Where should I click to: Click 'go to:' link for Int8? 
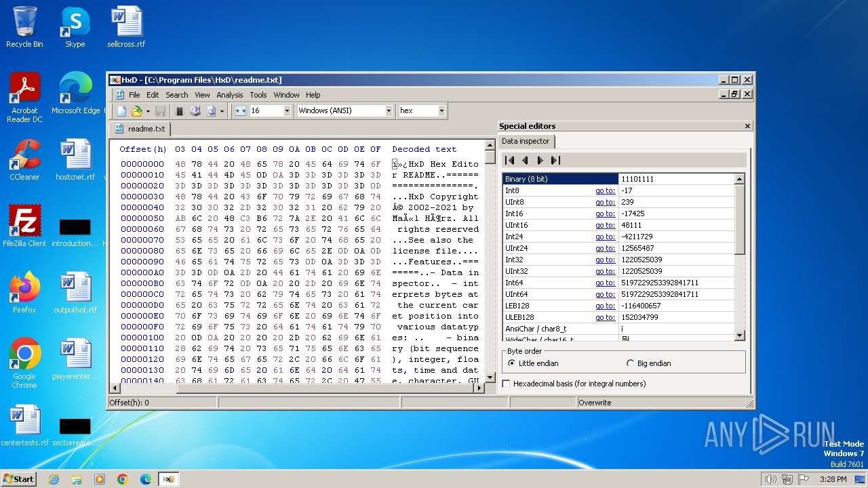point(605,190)
